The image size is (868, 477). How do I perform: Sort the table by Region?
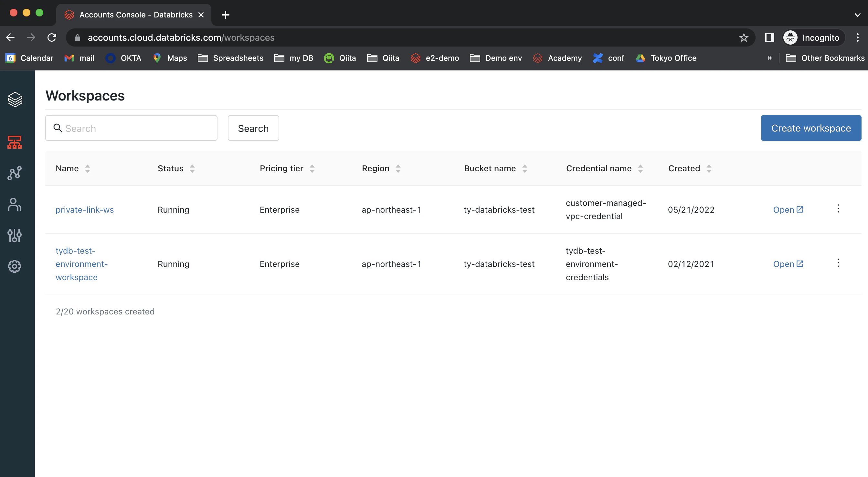click(398, 168)
